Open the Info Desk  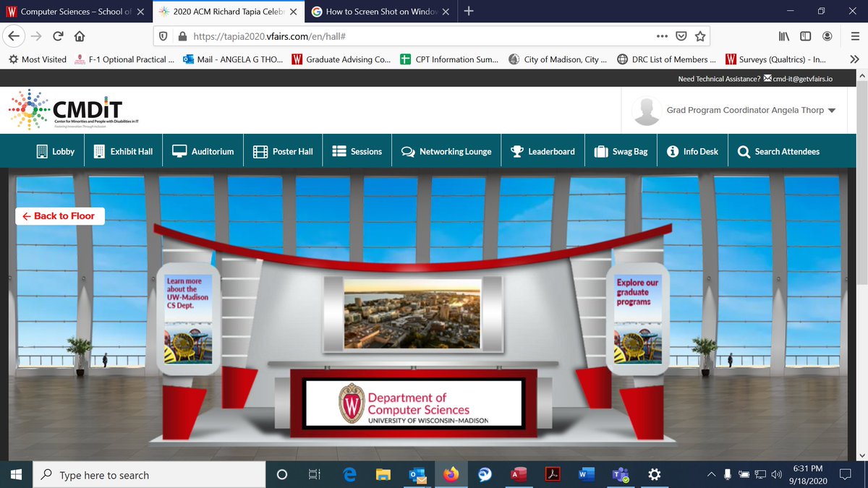coord(692,151)
